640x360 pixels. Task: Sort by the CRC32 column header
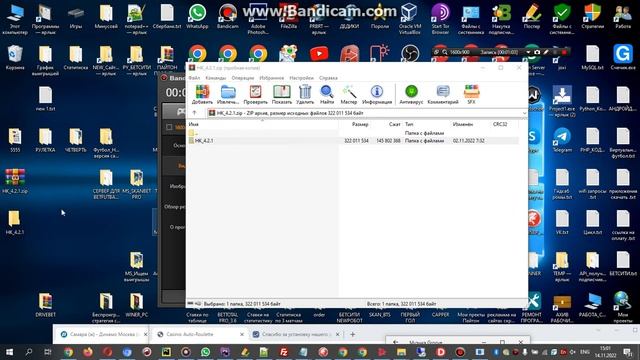[500, 124]
